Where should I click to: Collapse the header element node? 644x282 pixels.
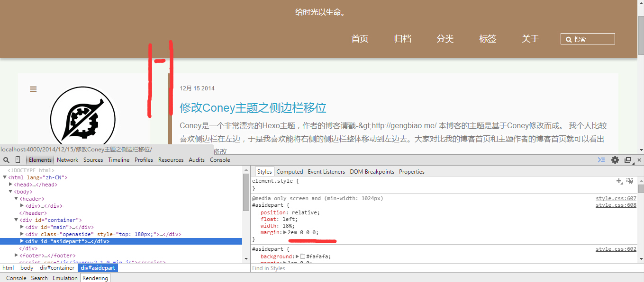click(16, 199)
